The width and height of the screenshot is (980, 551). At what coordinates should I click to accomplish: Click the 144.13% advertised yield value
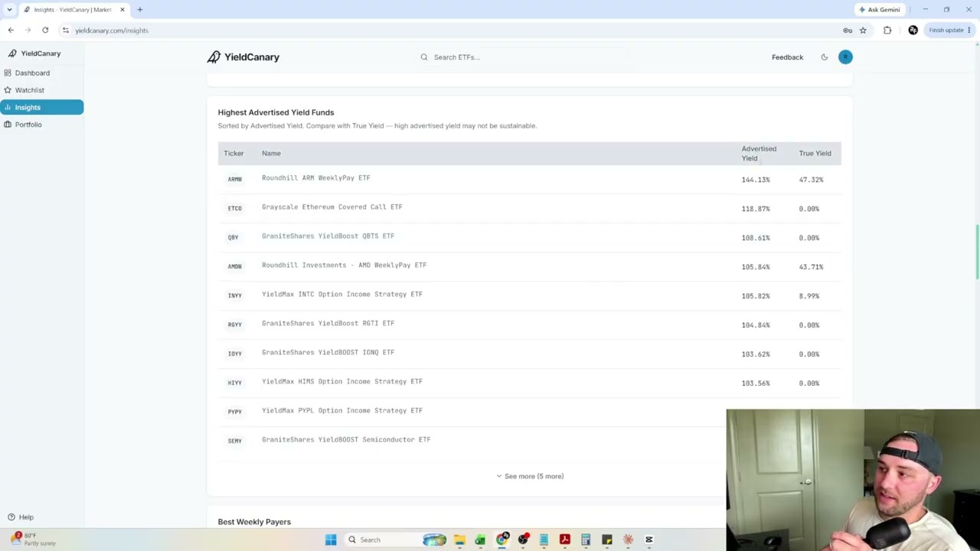[x=755, y=180]
